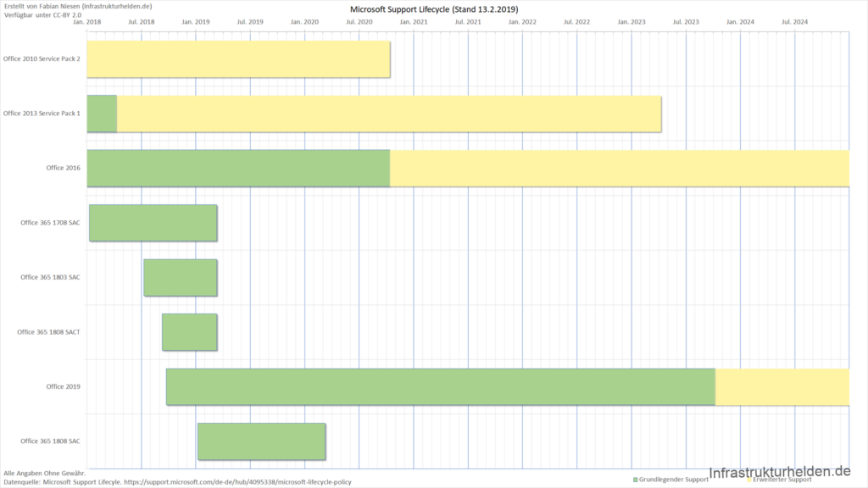The width and height of the screenshot is (868, 488).
Task: Click the 'Erstellt von Fabian Niesen' author line
Action: 78,6
